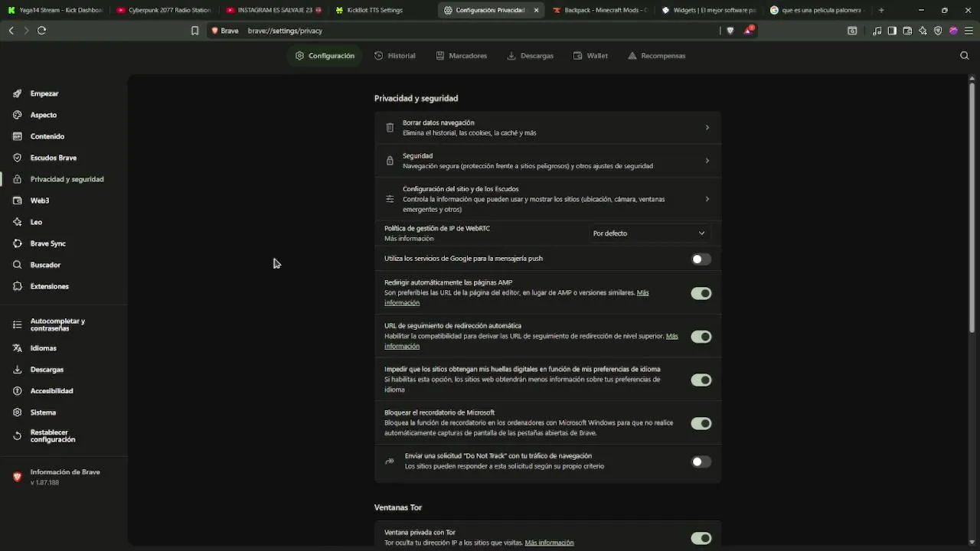Open Sistema in the sidebar
Image resolution: width=980 pixels, height=551 pixels.
pyautogui.click(x=43, y=412)
